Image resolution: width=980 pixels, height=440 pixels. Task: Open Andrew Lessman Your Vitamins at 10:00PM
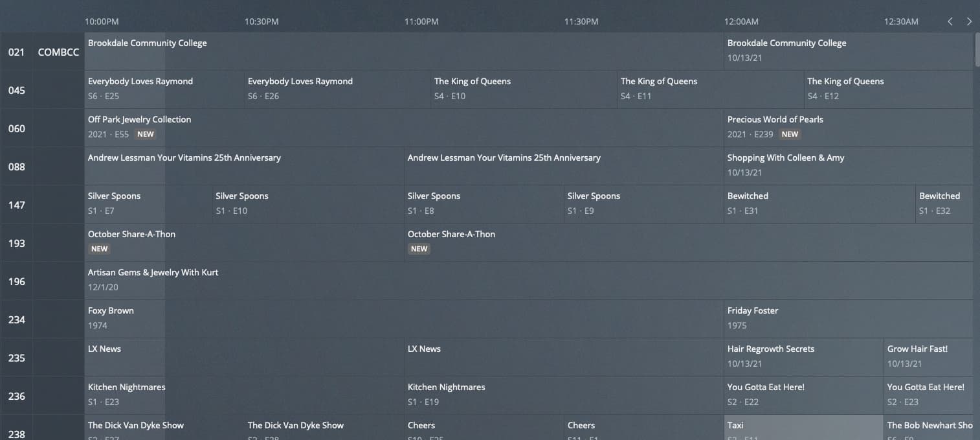[x=244, y=167]
